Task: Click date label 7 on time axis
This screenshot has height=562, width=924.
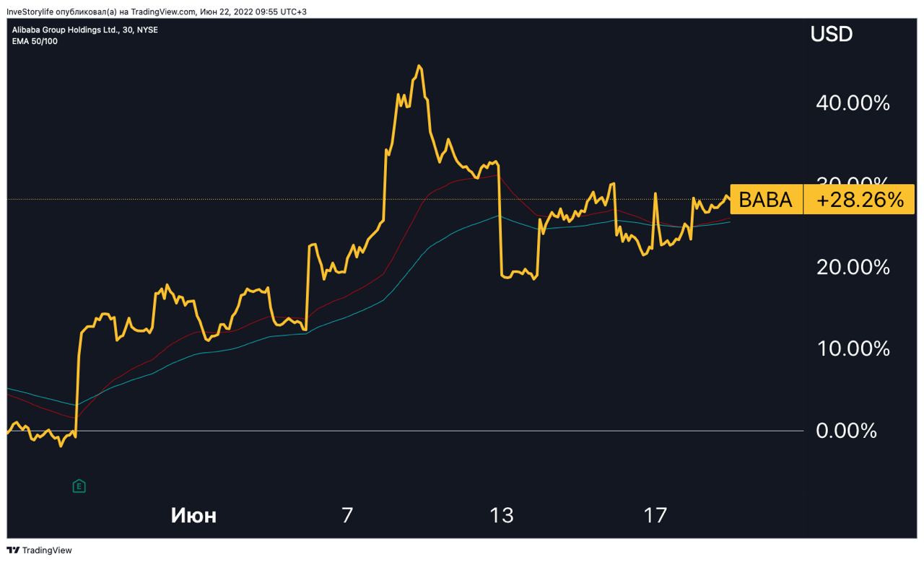Action: click(x=347, y=515)
